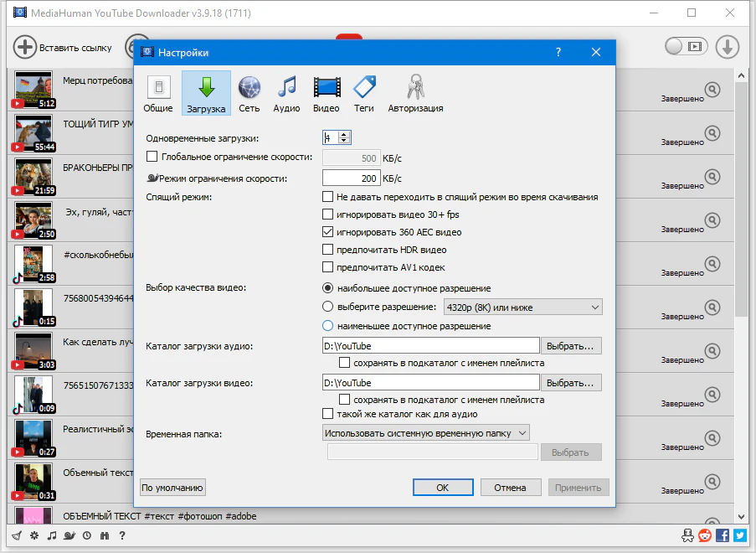Screen dimensions: 756x553
Task: Toggle the auto-download switch in main toolbar
Action: click(686, 46)
